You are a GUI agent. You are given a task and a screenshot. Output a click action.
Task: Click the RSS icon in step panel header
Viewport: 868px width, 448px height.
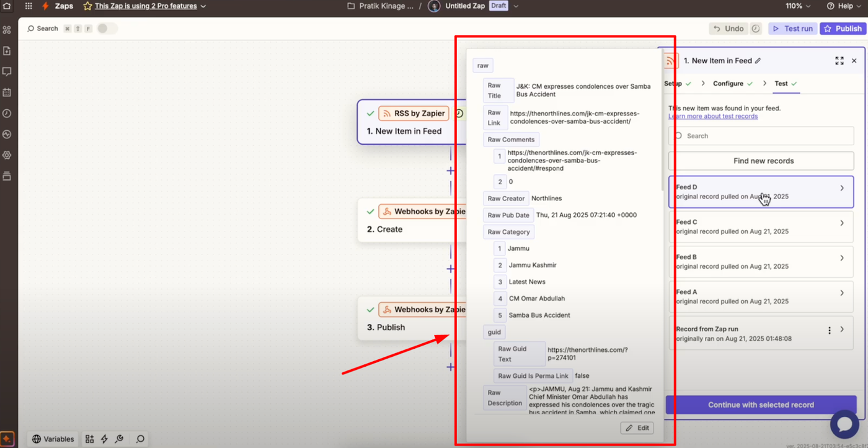(x=670, y=61)
